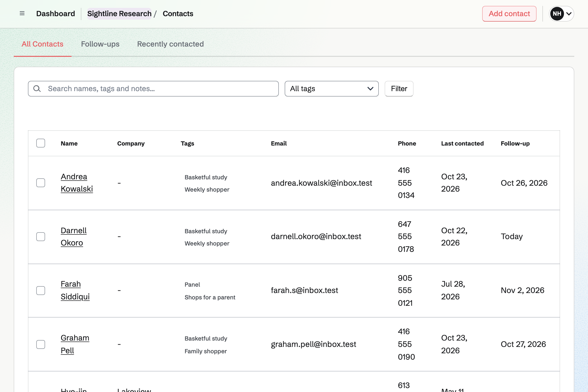Open the Sightline Research breadcrumb
588x392 pixels.
[x=119, y=13]
